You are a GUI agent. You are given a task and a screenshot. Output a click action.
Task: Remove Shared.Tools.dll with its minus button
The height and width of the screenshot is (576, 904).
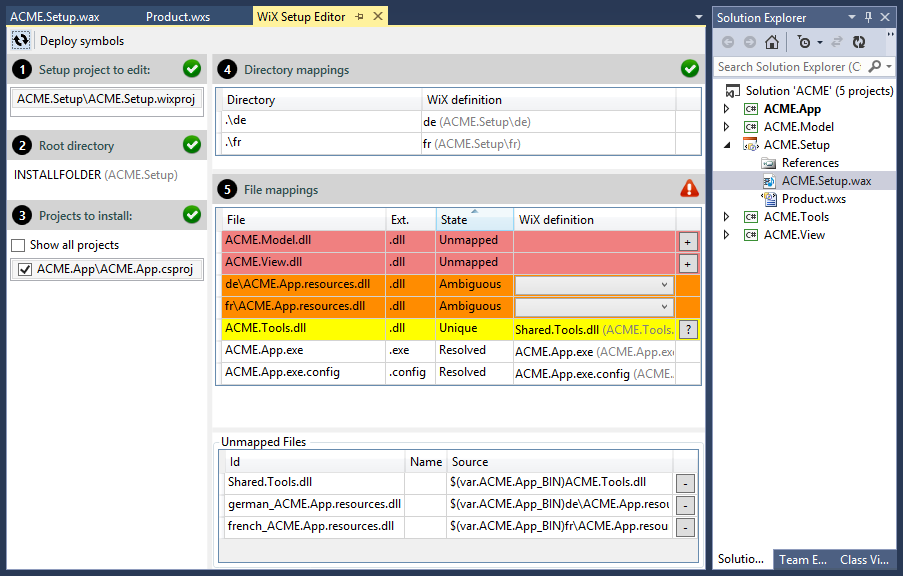pyautogui.click(x=684, y=483)
